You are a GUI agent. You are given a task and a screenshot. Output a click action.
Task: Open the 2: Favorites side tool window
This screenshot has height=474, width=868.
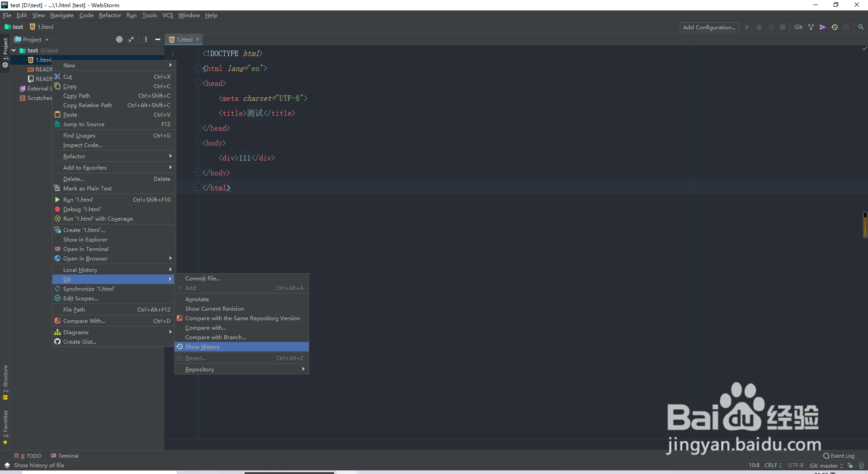click(5, 427)
